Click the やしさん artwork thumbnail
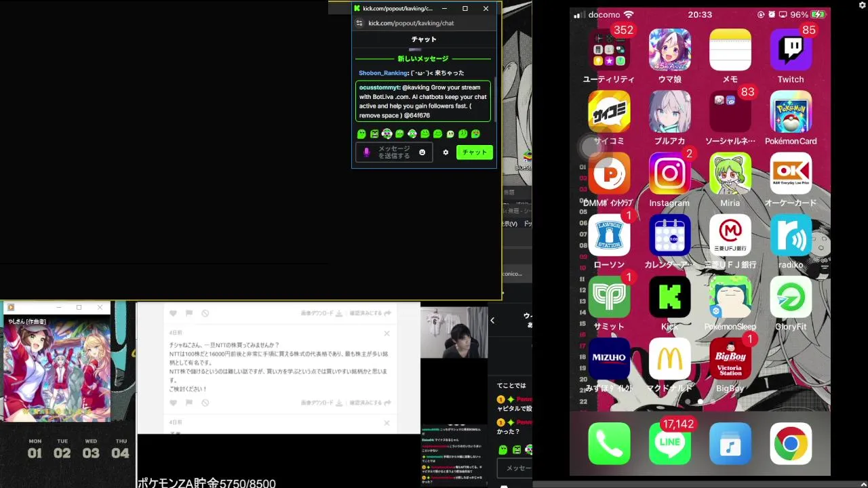 [57, 367]
